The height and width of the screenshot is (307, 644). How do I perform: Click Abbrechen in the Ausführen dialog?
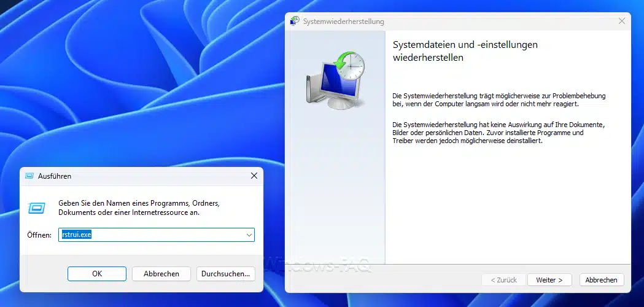[161, 274]
